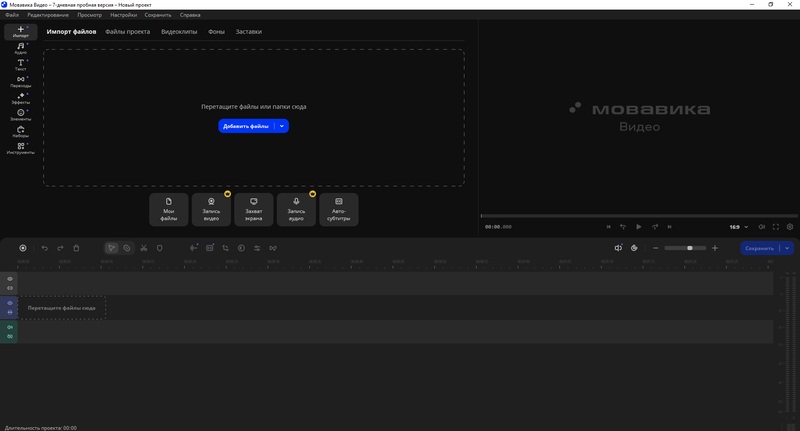Screen dimensions: 800x431
Task: Toggle link icon of green audio track
Action: coord(10,336)
